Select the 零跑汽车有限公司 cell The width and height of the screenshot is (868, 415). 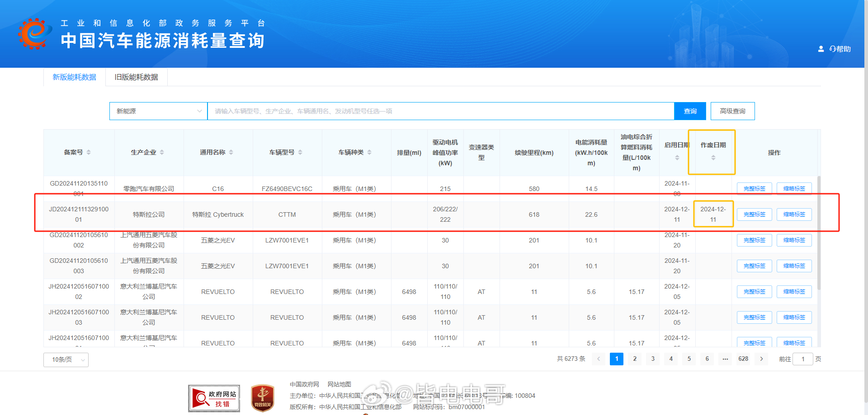pyautogui.click(x=149, y=189)
